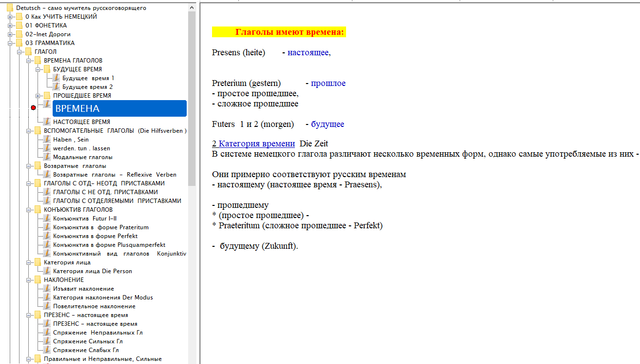
Task: Collapse the 'БУДУЩЕЕ ВРЕМЯ' node
Action: pyautogui.click(x=38, y=69)
